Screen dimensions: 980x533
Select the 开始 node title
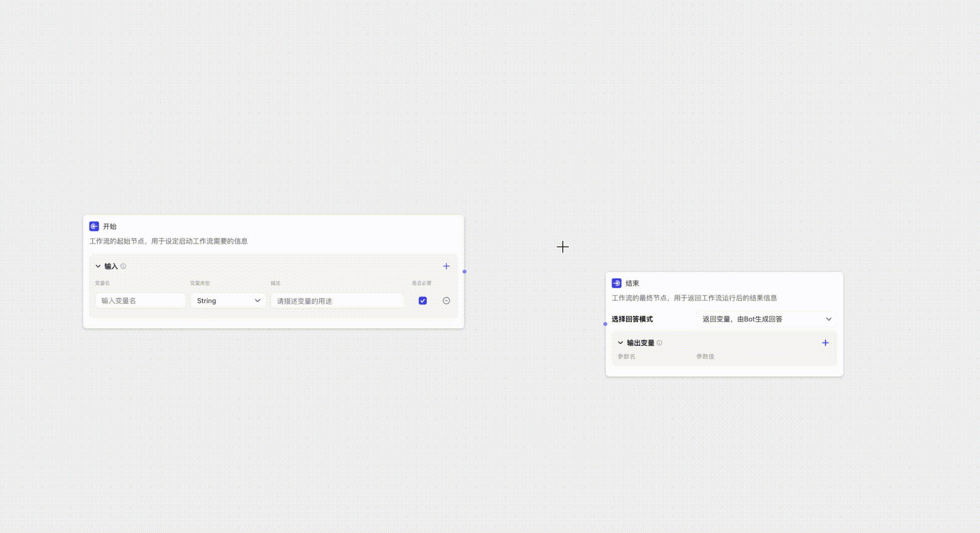[x=109, y=226]
